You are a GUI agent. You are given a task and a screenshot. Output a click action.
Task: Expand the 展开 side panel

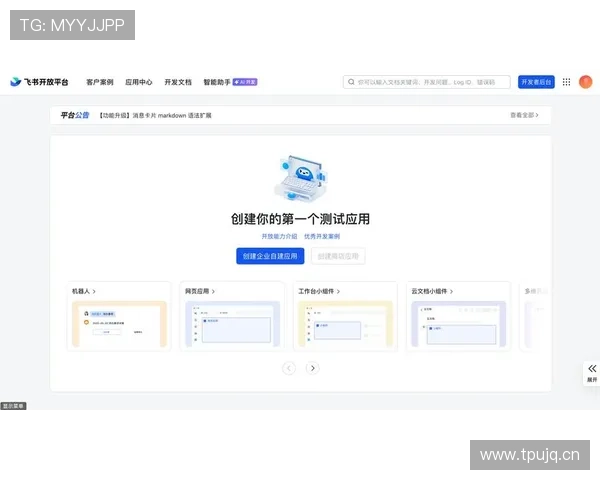pos(592,373)
